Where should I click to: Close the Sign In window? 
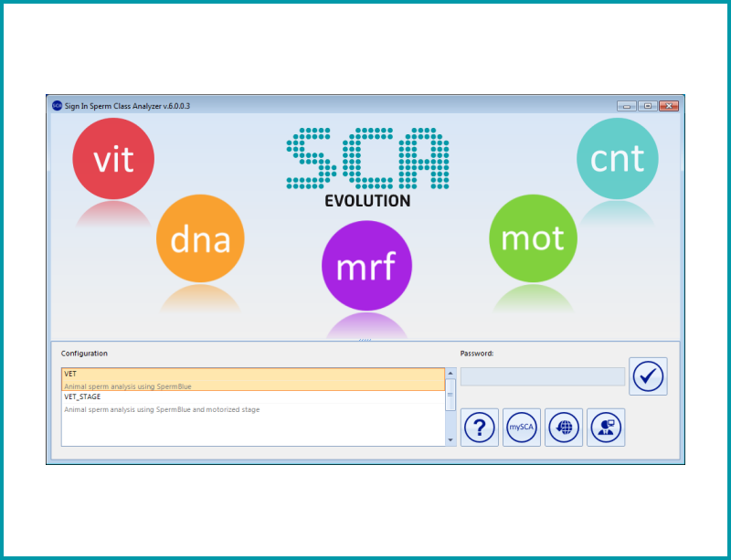pyautogui.click(x=669, y=106)
